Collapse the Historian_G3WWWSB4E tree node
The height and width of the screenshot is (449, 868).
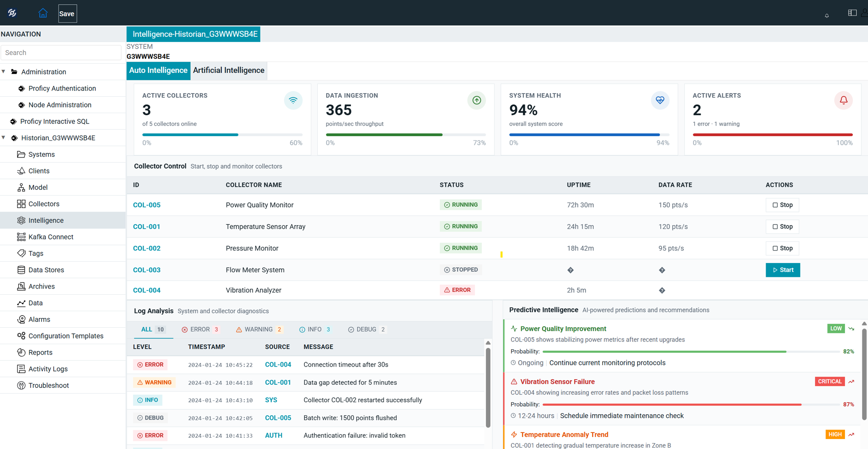[x=4, y=138]
